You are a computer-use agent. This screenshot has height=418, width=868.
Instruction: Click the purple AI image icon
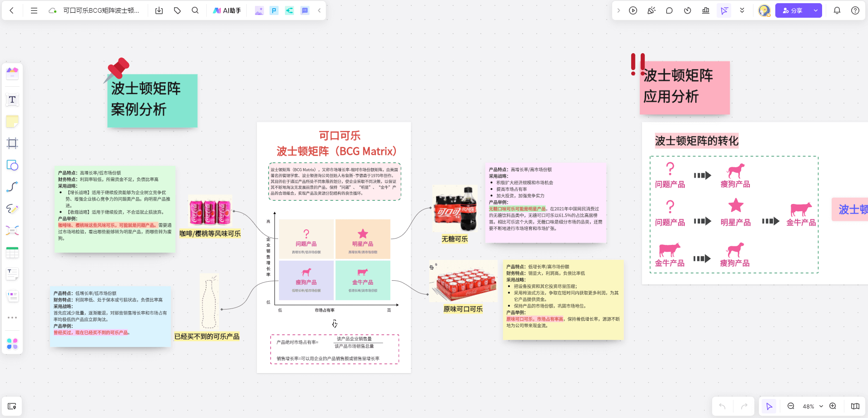(x=259, y=10)
